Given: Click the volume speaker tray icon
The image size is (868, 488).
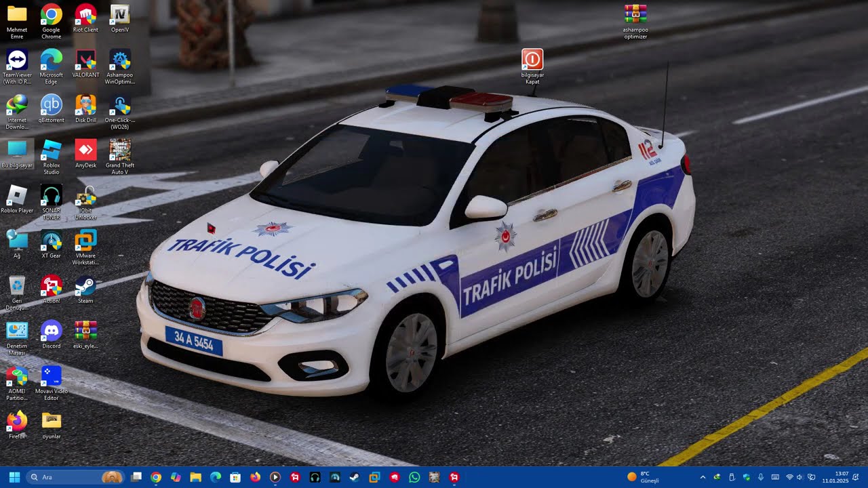Looking at the screenshot, I should (800, 477).
